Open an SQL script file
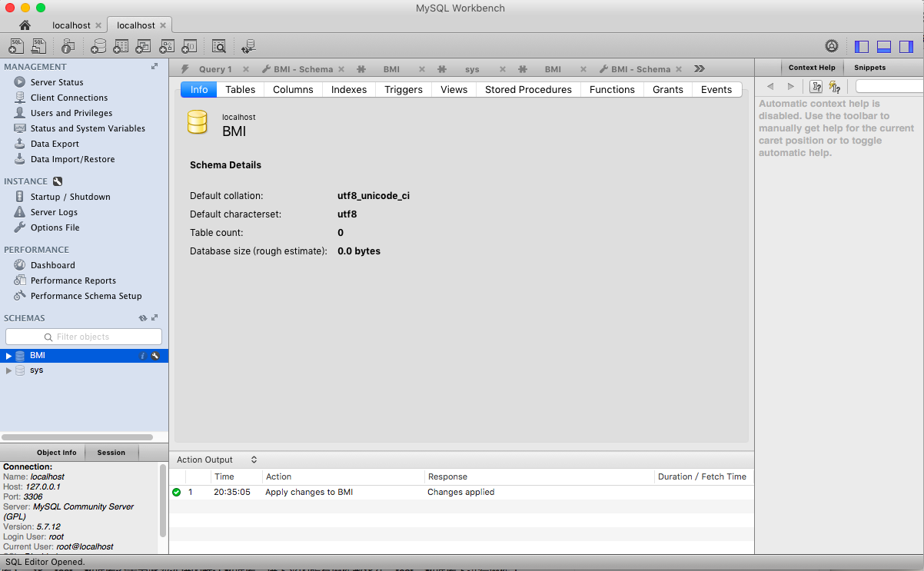This screenshot has width=924, height=571. [x=38, y=46]
